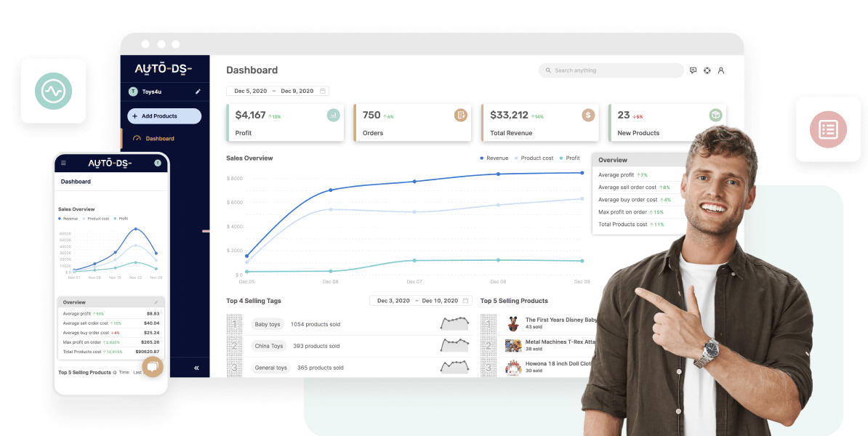
Task: Toggle the Profit series in chart legend
Action: 570,158
